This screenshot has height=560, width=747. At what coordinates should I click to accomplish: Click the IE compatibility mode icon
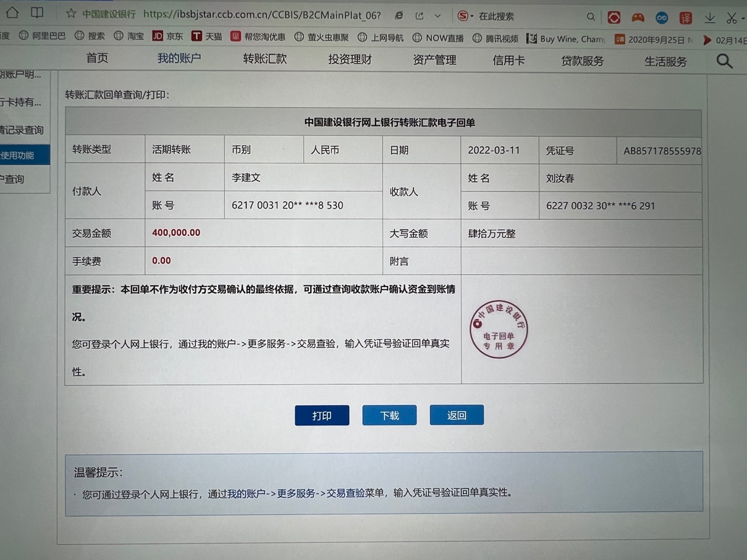click(399, 15)
